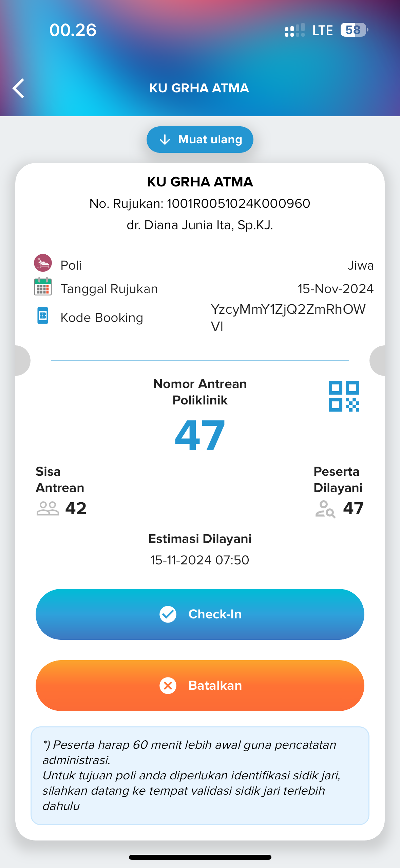The image size is (400, 868).
Task: Tap the Tanggal Rujukan calendar icon
Action: click(43, 287)
